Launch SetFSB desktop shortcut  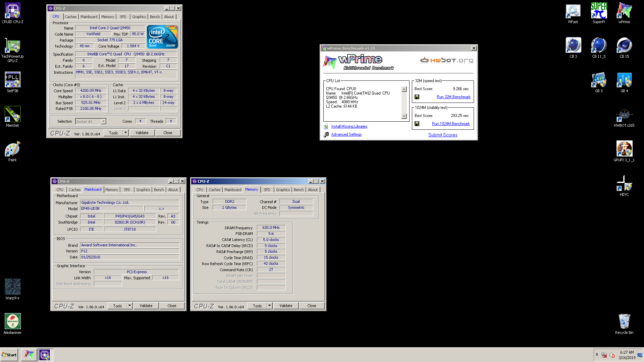12,82
